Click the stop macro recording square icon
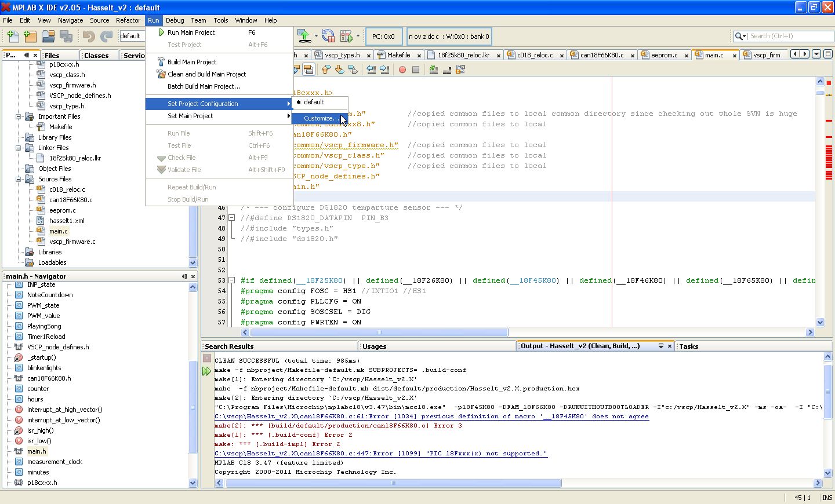Viewport: 835px width, 504px height. click(x=416, y=70)
